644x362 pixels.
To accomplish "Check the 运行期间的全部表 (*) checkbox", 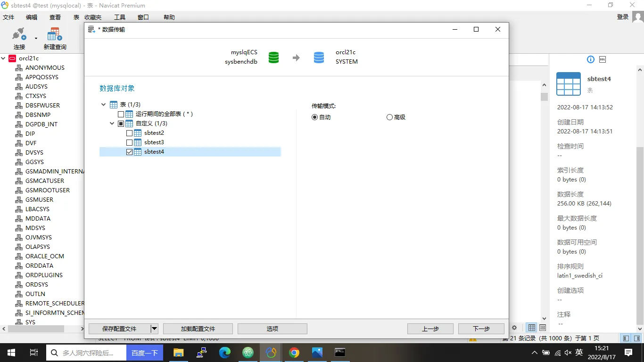I will click(x=121, y=114).
